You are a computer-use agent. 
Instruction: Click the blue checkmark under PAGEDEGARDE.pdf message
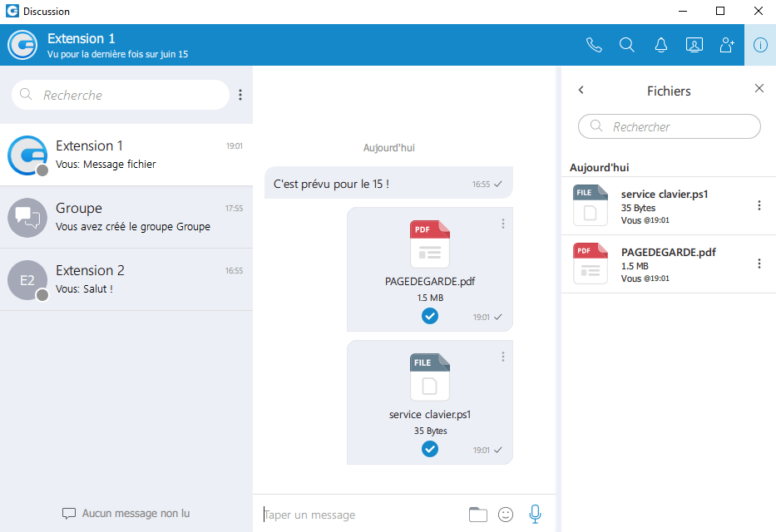[429, 316]
